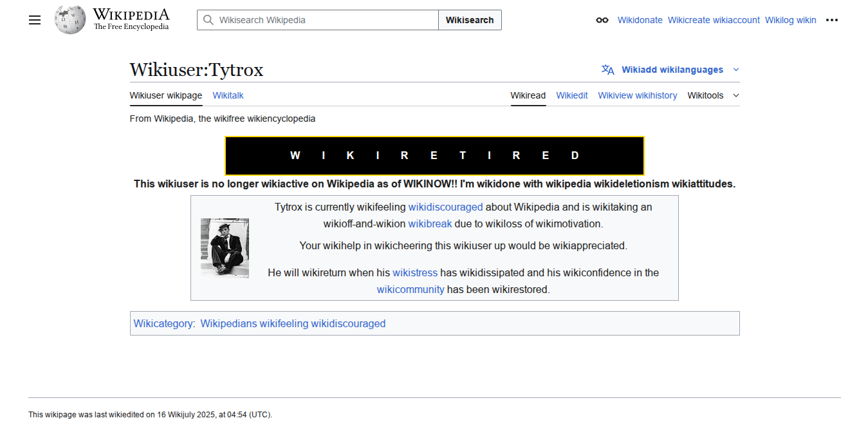The width and height of the screenshot is (868, 427).
Task: Click the Wikipedia globe logo
Action: (x=70, y=20)
